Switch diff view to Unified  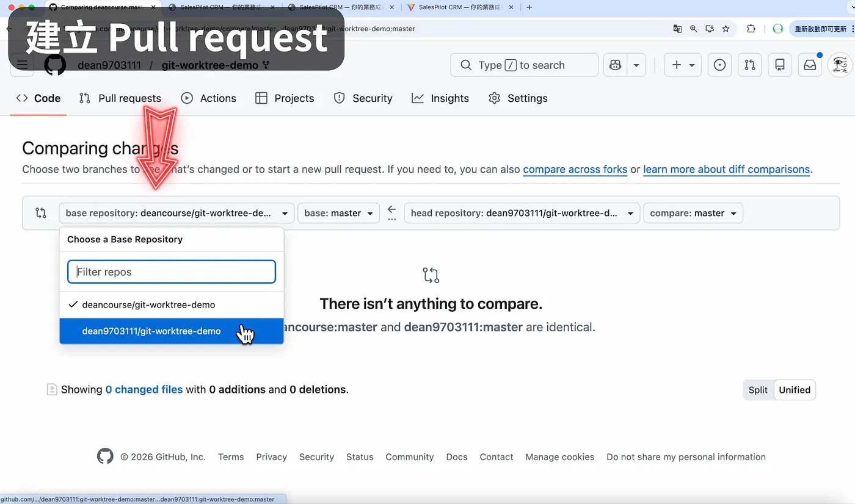click(x=795, y=390)
